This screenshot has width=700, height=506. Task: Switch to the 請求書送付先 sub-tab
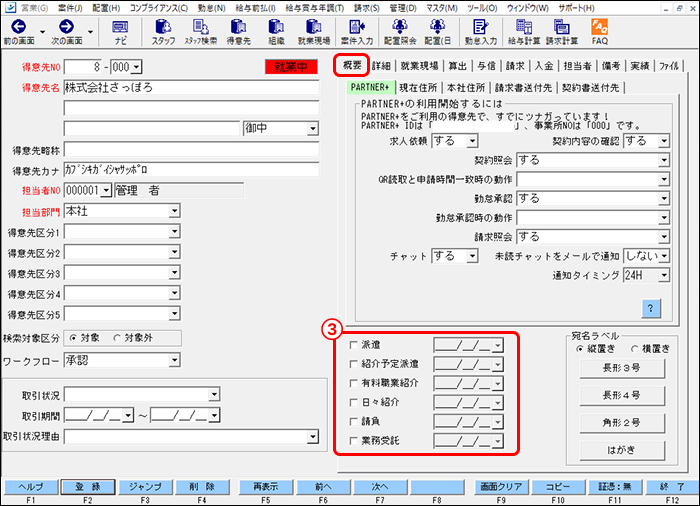pos(523,88)
